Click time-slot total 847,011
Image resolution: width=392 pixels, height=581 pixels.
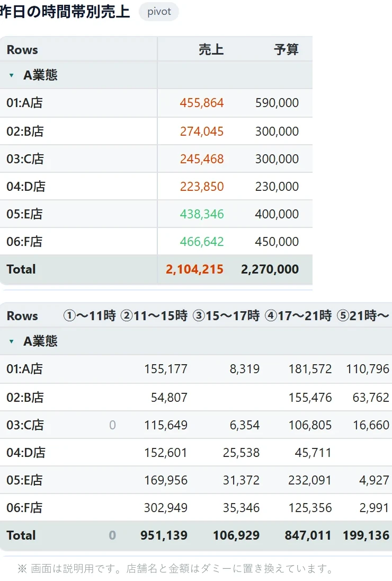pyautogui.click(x=308, y=535)
